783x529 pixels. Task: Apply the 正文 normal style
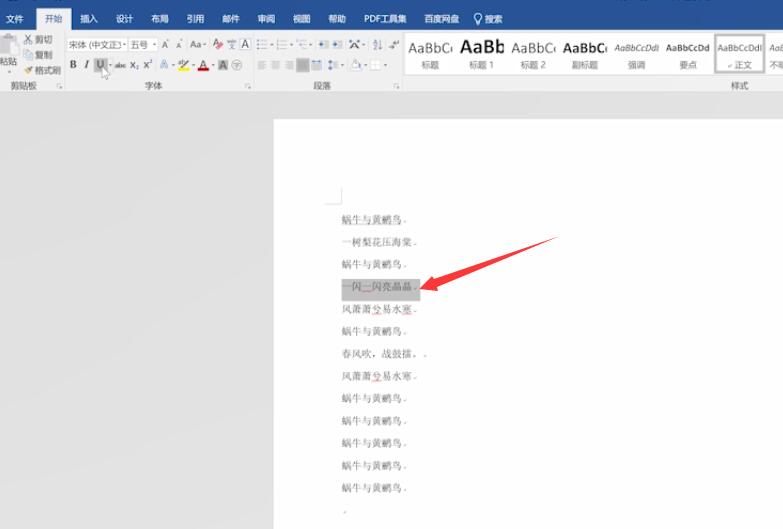pos(740,54)
